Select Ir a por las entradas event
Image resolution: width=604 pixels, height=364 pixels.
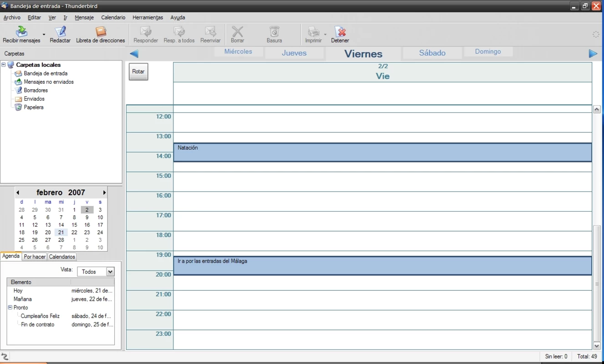[382, 266]
